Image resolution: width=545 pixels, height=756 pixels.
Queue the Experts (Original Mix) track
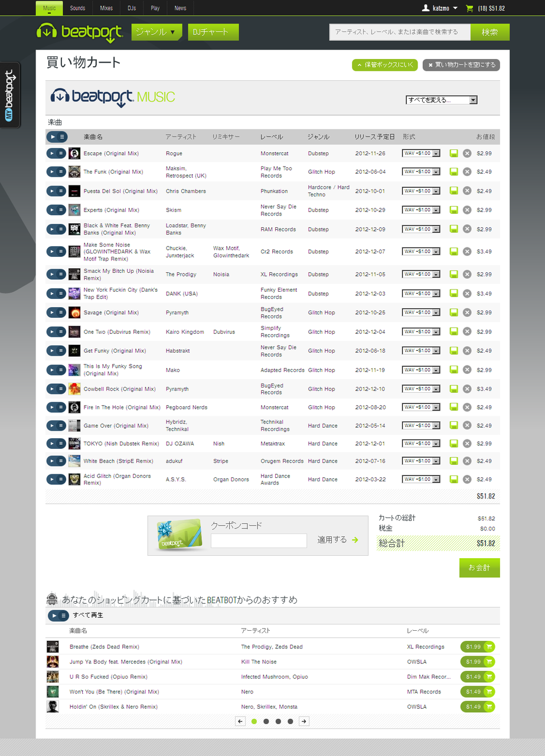coord(61,210)
